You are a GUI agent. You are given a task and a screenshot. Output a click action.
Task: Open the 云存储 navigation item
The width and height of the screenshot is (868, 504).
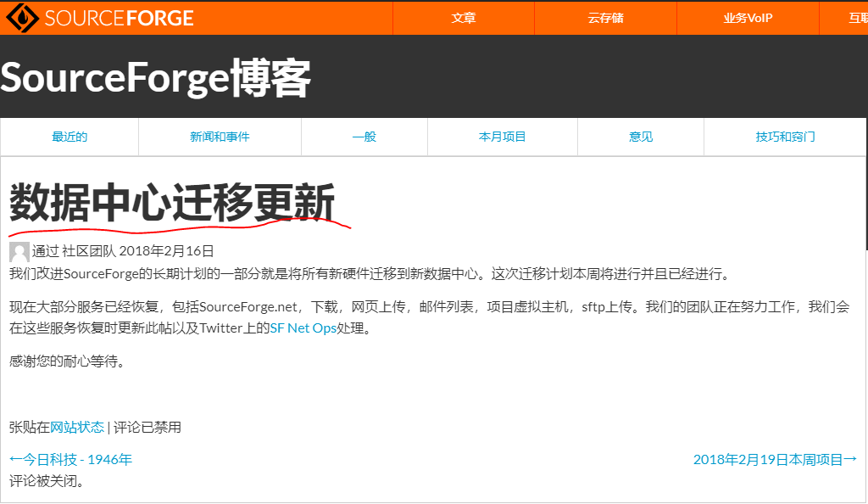coord(604,17)
